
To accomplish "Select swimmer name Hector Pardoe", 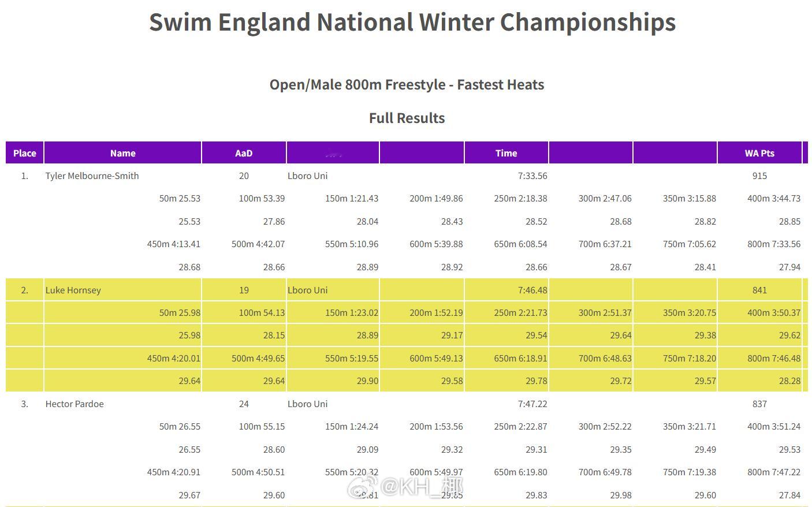I will point(75,404).
